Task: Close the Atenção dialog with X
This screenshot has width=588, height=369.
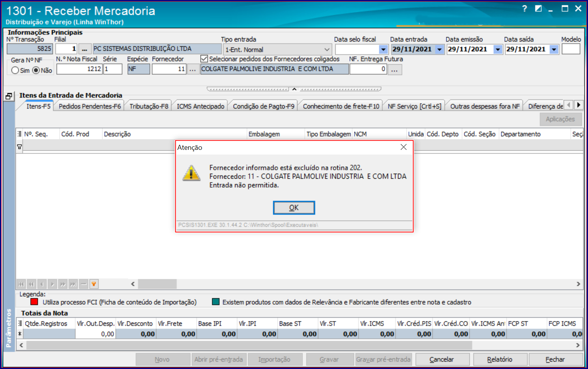Action: click(x=403, y=147)
